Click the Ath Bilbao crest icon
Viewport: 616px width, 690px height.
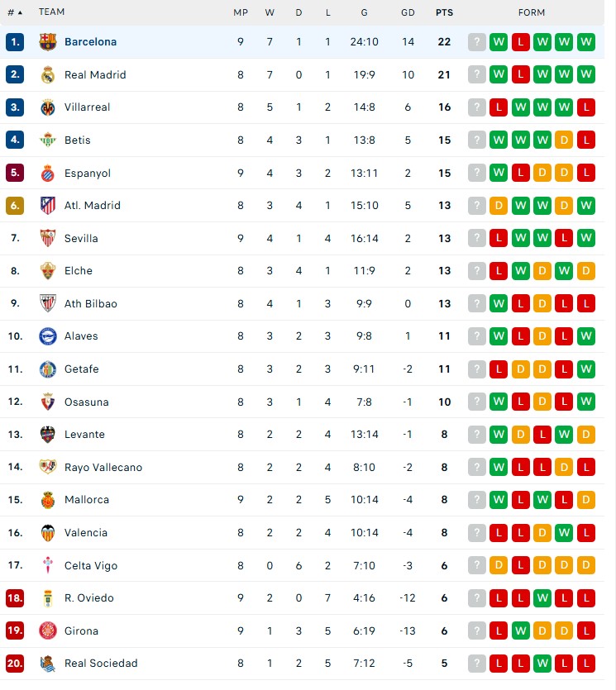[48, 303]
